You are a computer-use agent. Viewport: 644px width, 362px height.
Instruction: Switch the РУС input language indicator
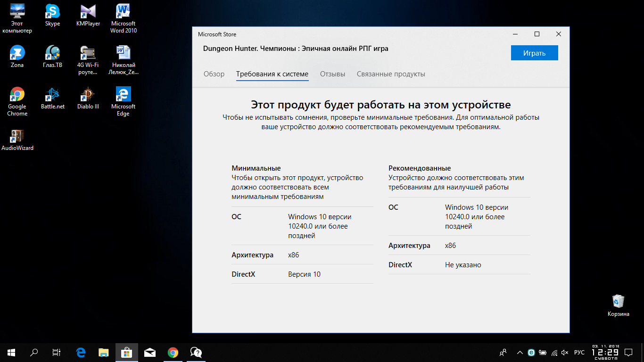(x=579, y=352)
